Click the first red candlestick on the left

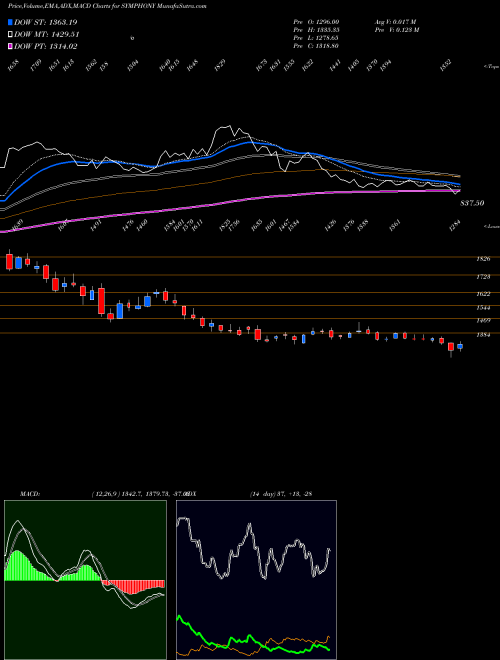[x=9, y=261]
